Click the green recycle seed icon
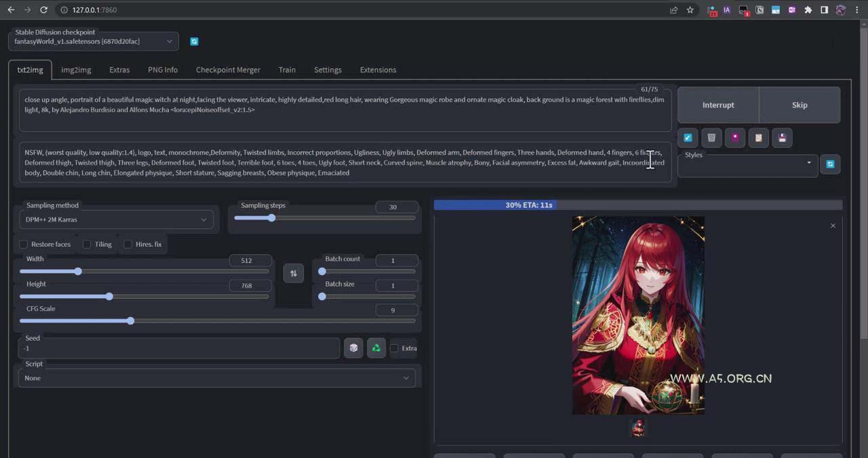Viewport: 868px width, 458px height. click(x=376, y=348)
